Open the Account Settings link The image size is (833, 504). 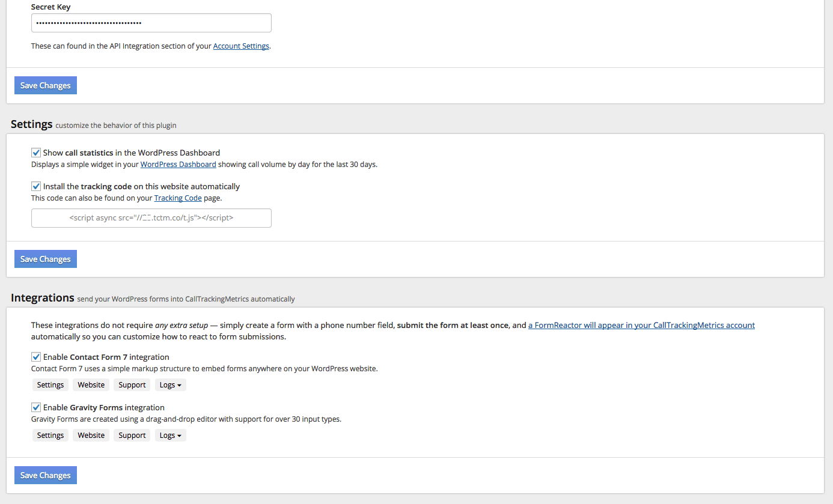(241, 46)
